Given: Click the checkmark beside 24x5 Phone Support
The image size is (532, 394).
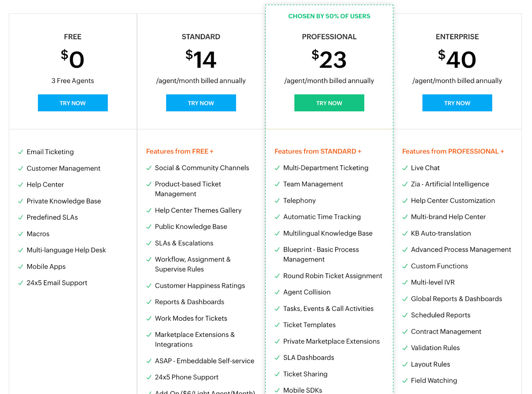Looking at the screenshot, I should click(x=148, y=377).
